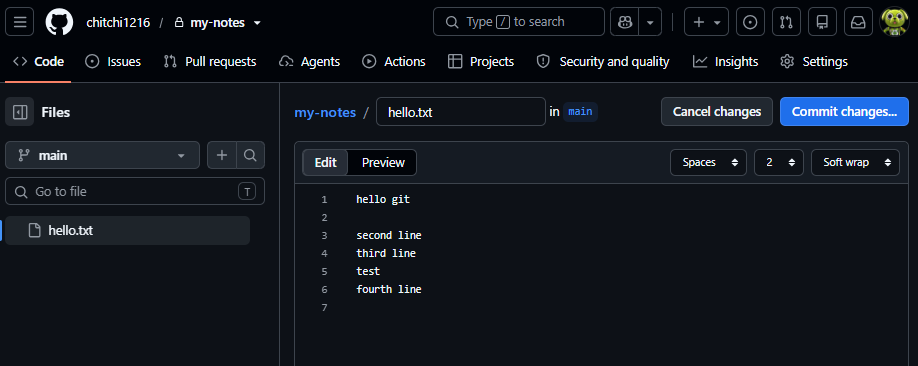Open the indent size 2 dropdown
The width and height of the screenshot is (918, 366).
(x=779, y=162)
